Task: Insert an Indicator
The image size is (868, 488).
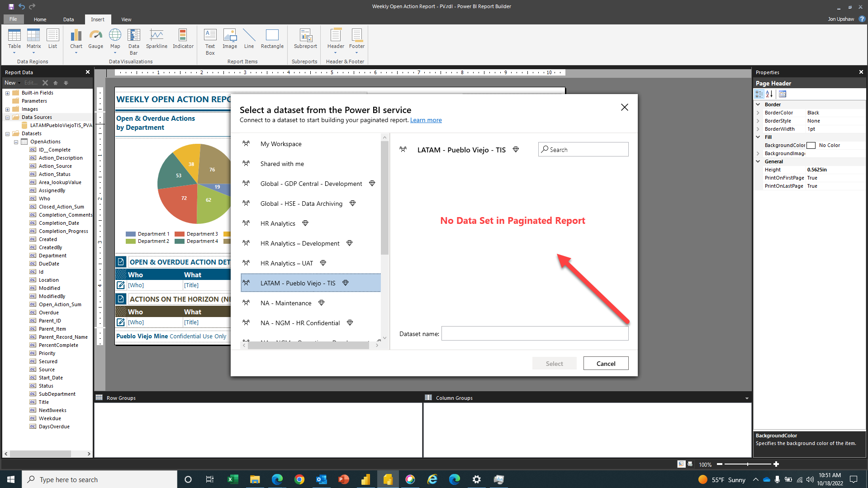Action: click(183, 39)
